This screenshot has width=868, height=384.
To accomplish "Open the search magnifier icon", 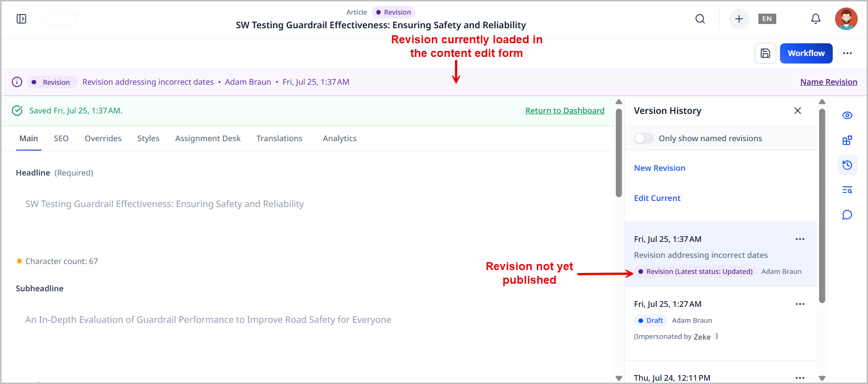I will [x=700, y=19].
